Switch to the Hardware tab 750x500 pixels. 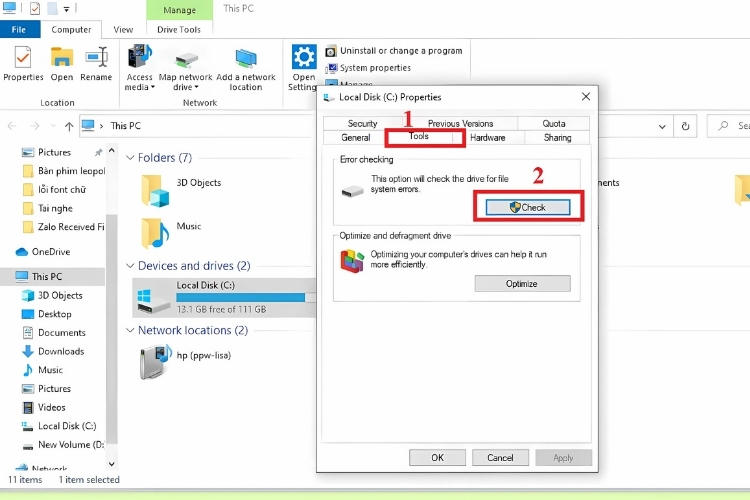[487, 138]
